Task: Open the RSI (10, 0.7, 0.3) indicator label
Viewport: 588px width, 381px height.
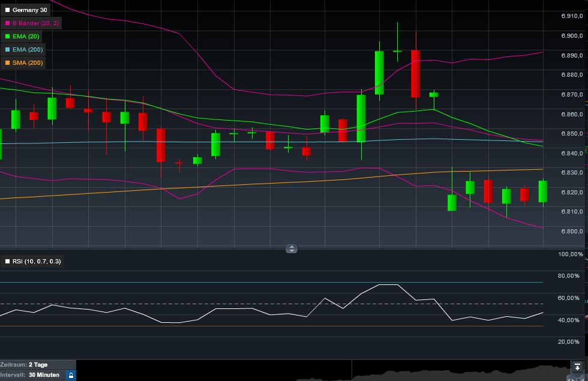Action: (x=37, y=261)
